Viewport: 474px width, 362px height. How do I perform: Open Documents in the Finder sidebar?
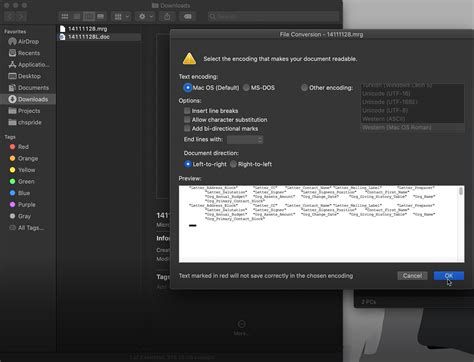(x=28, y=88)
